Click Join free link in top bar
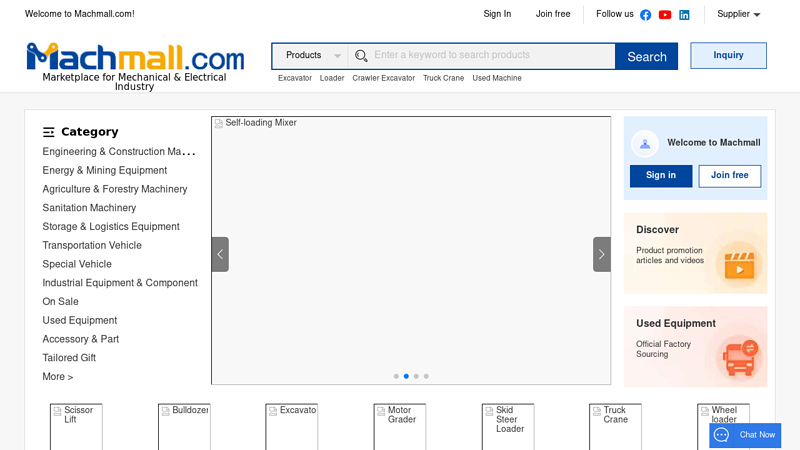 [553, 14]
